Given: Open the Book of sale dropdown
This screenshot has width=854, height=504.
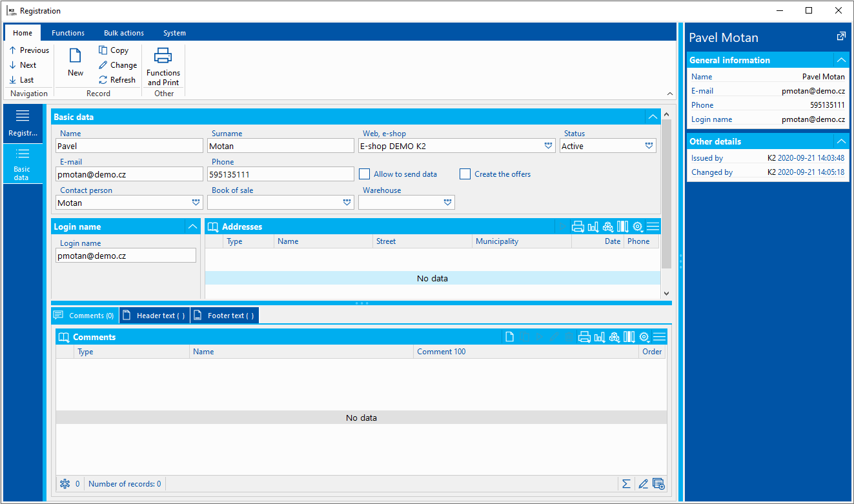Looking at the screenshot, I should coord(347,203).
